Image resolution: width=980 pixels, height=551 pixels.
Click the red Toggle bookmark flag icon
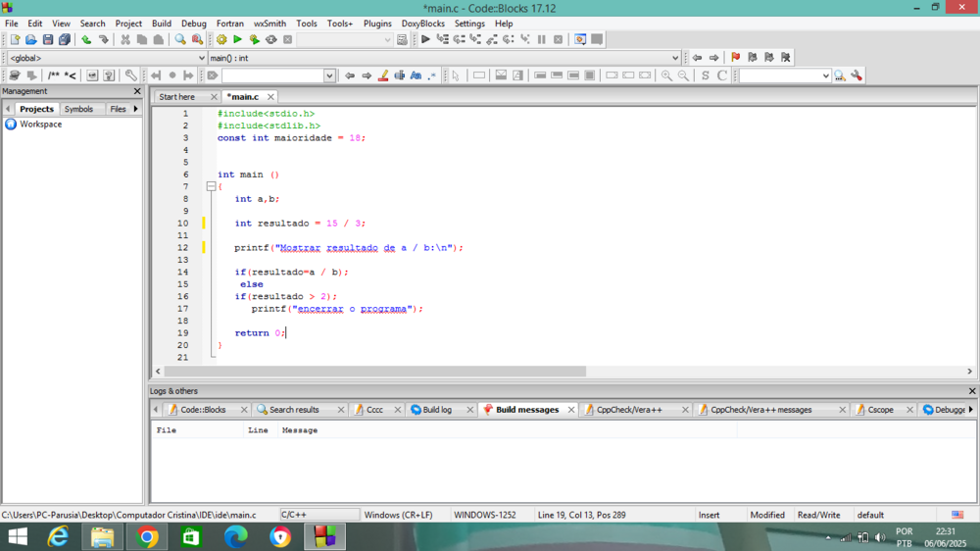735,58
